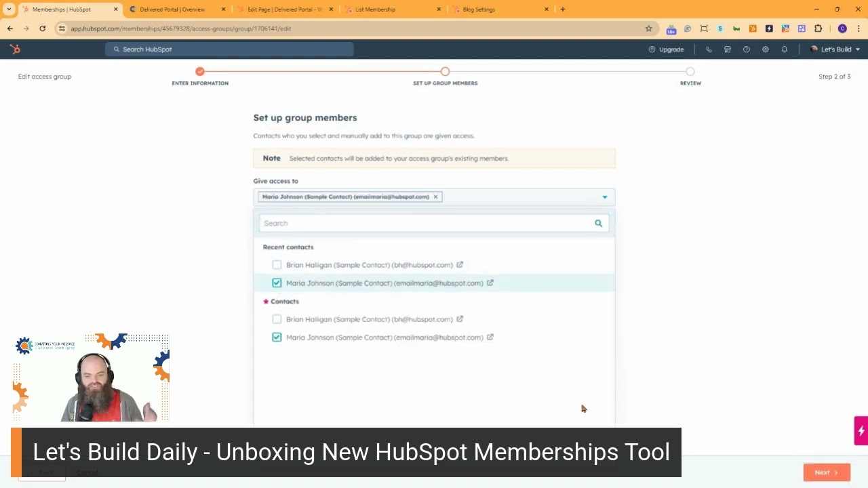Open the Chrome profile avatar C
Screen dimensions: 868x488
(x=842, y=28)
